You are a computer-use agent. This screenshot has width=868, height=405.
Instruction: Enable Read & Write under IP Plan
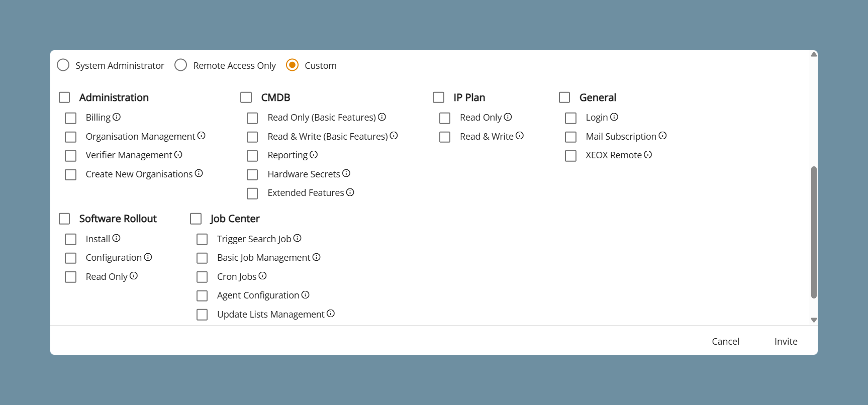(445, 137)
